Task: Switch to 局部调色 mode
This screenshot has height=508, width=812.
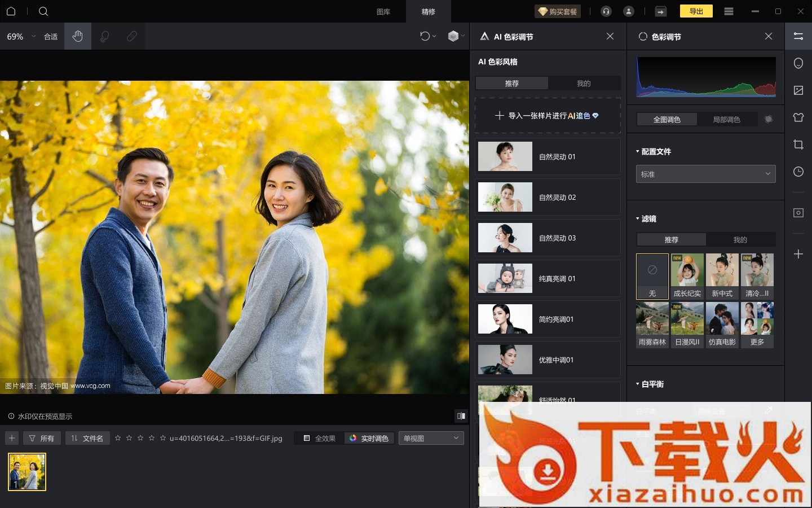Action: [726, 119]
